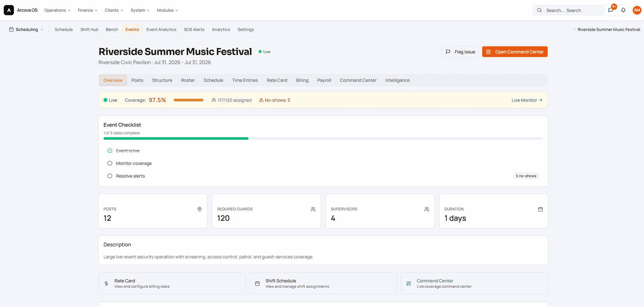Click the map pin icon on Posts card
This screenshot has width=644, height=307.
[199, 209]
